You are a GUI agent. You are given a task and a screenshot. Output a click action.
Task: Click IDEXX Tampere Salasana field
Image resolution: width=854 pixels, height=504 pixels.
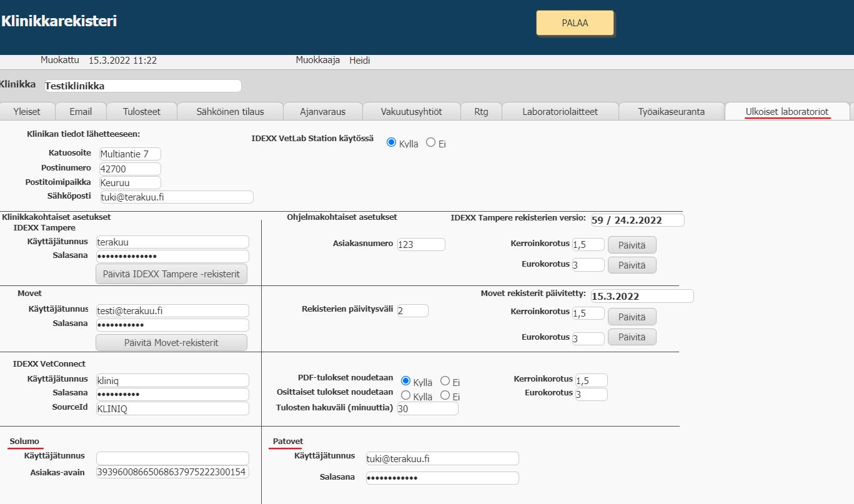tap(172, 256)
